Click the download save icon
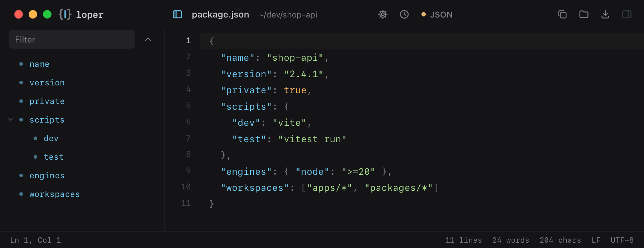Viewport: 644px width, 248px height. click(x=605, y=14)
